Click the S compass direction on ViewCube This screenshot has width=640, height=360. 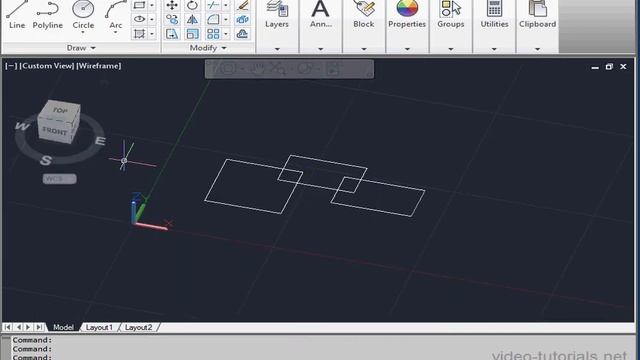pyautogui.click(x=46, y=160)
